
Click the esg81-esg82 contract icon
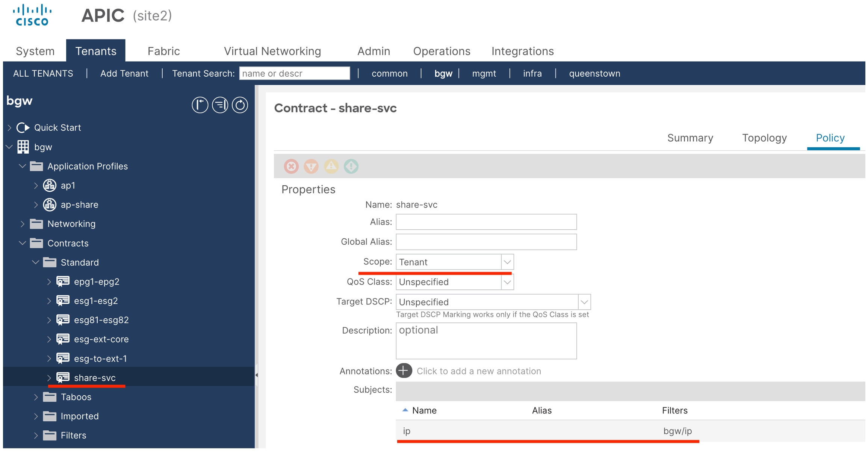[x=63, y=320]
